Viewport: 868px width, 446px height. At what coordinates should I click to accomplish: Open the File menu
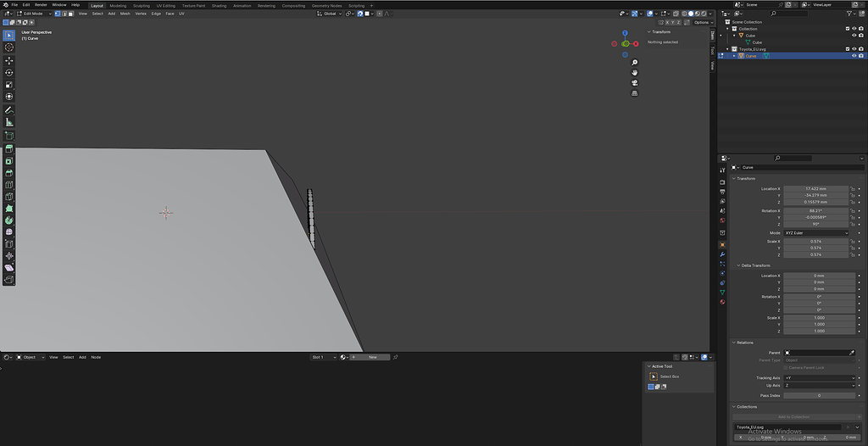(x=15, y=5)
